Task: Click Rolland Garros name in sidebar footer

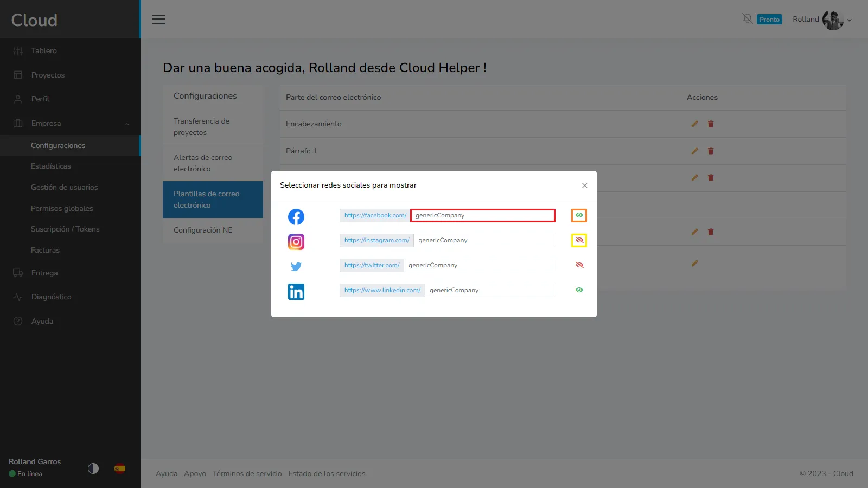Action: (35, 462)
